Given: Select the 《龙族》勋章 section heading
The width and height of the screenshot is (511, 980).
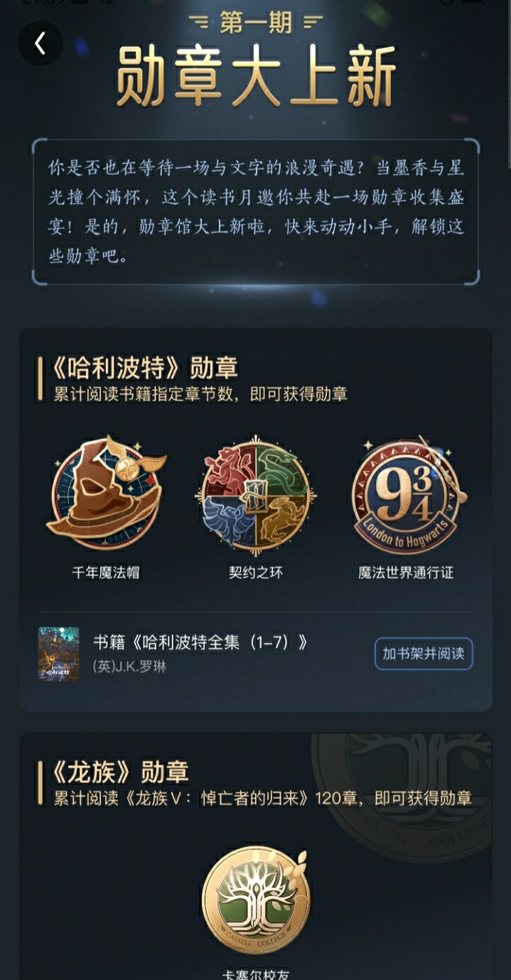Looking at the screenshot, I should point(119,772).
